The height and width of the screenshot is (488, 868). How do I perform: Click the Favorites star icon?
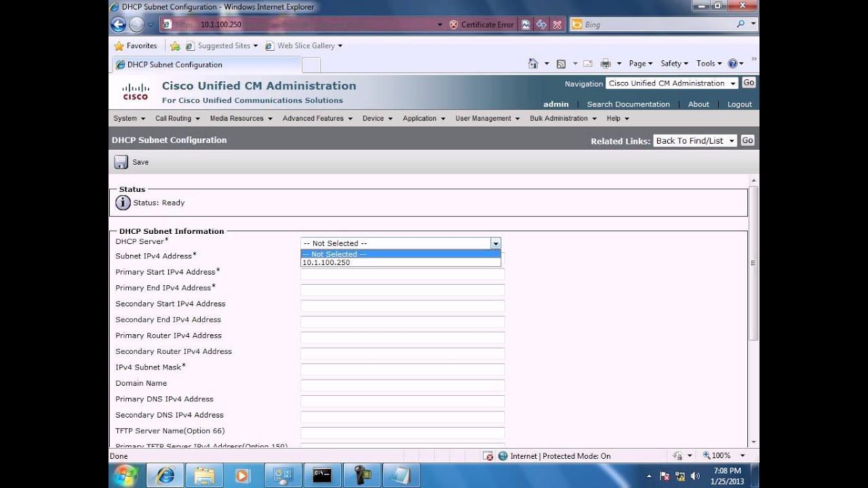(119, 46)
